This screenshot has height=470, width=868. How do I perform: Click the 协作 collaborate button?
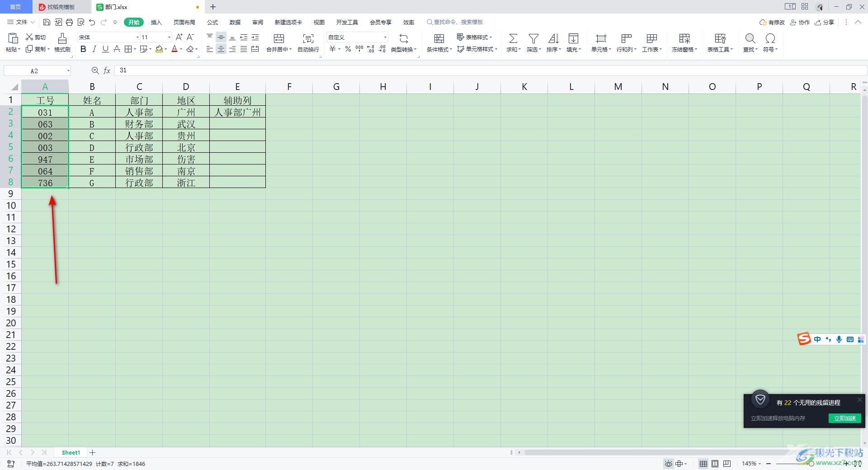[x=800, y=22]
